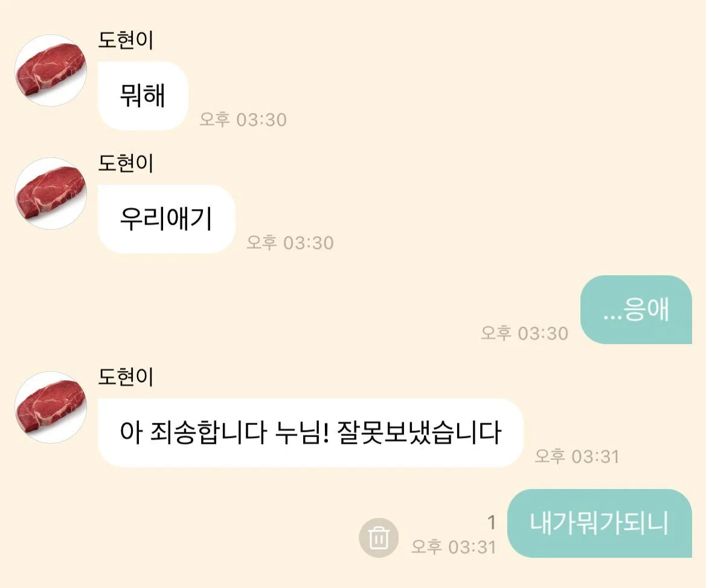Click the 오후 03:30 timestamp beside 뭐해
Image resolution: width=706 pixels, height=588 pixels.
[x=243, y=120]
